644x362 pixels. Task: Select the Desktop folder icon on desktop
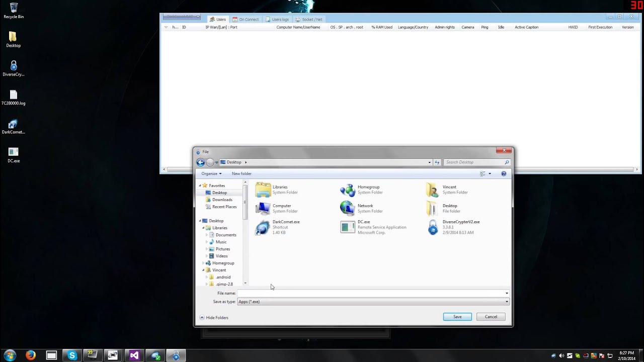tap(14, 40)
